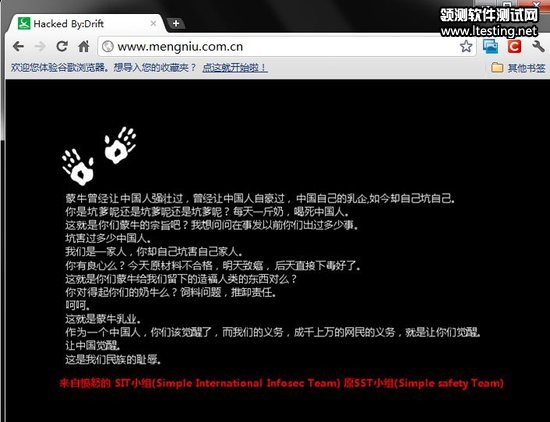Click the text 坑害过多少中国人
This screenshot has width=550, height=422.
pyautogui.click(x=108, y=239)
